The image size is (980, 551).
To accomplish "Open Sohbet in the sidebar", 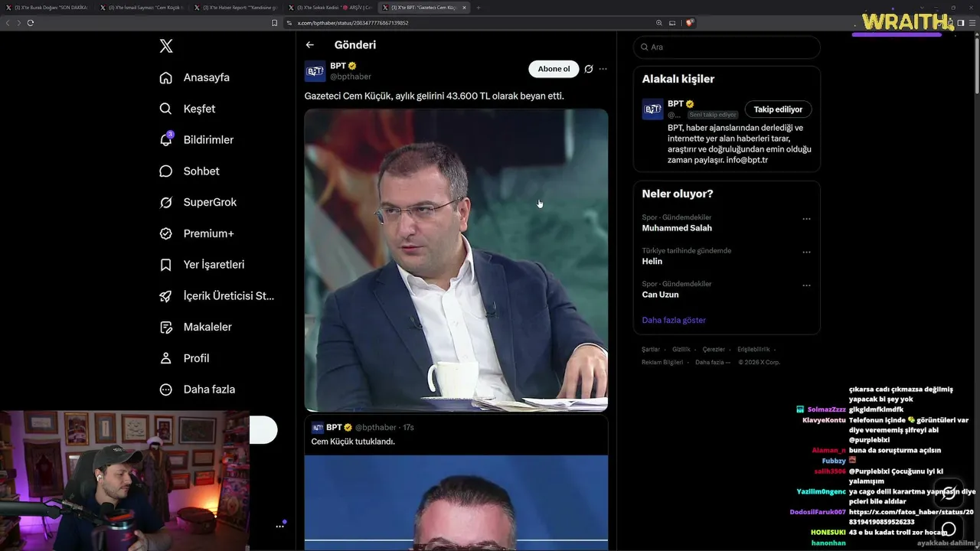I will pos(189,171).
